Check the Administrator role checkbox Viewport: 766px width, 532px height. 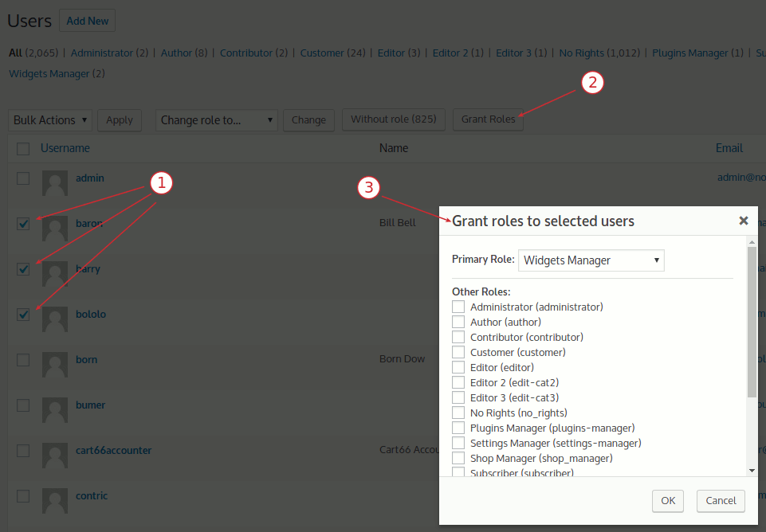pyautogui.click(x=458, y=307)
